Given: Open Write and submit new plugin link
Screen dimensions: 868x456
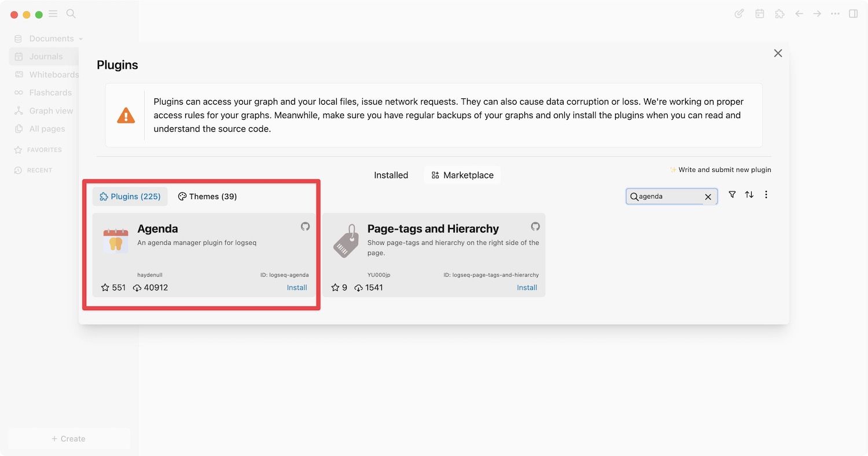Looking at the screenshot, I should pos(720,170).
